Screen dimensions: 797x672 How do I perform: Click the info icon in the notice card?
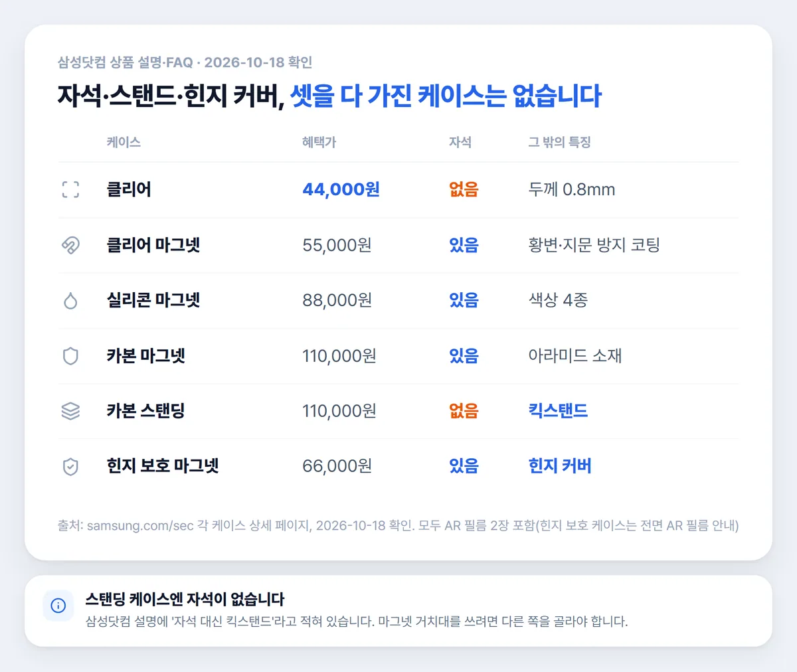58,606
